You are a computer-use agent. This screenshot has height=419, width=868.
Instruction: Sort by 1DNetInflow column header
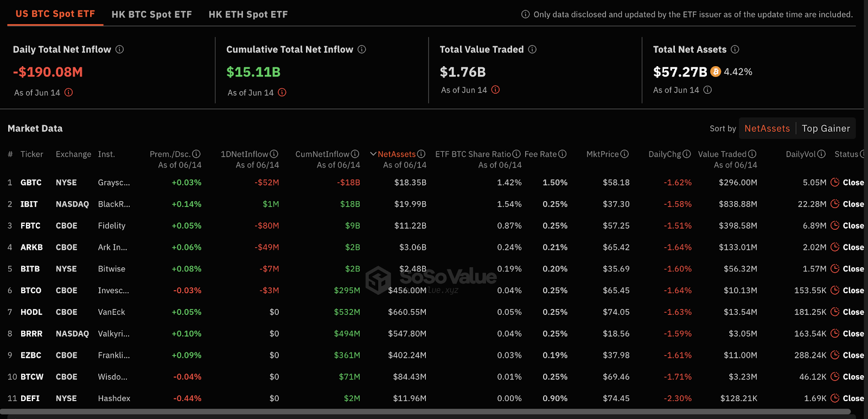pyautogui.click(x=245, y=154)
